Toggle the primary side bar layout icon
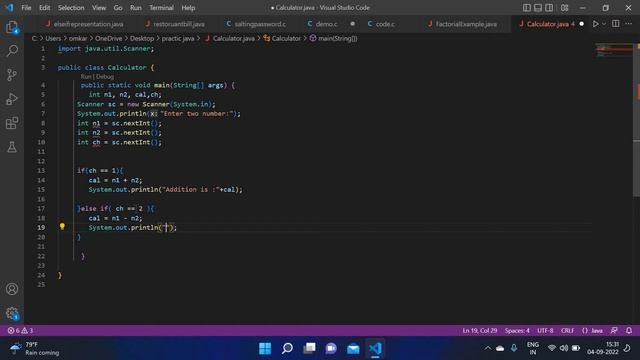This screenshot has width=640, height=360. click(527, 8)
